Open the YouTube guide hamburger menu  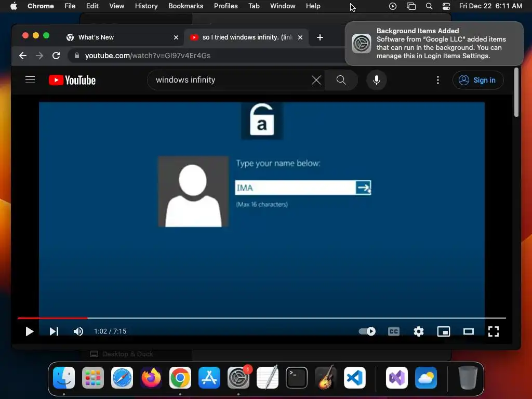30,79
